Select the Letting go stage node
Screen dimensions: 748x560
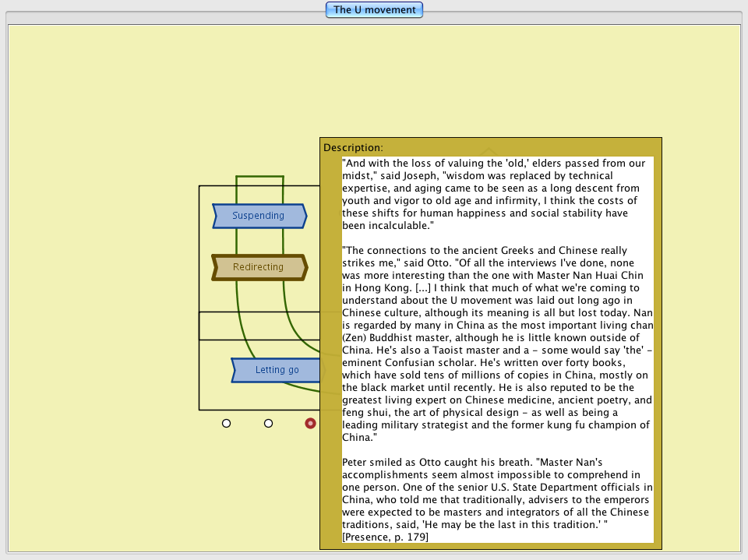(277, 370)
